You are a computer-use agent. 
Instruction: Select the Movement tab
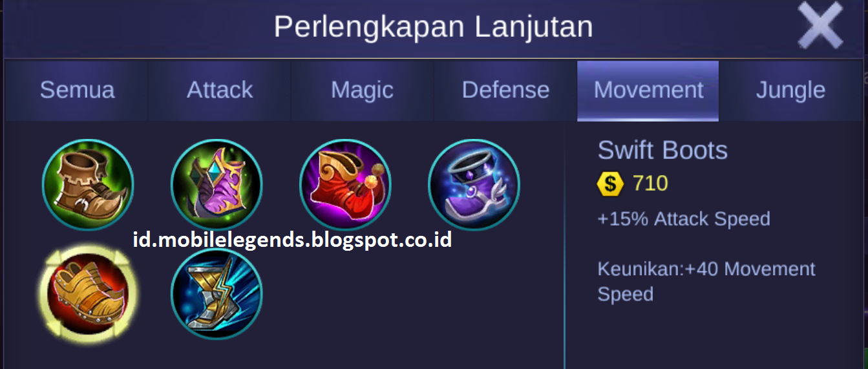point(648,90)
